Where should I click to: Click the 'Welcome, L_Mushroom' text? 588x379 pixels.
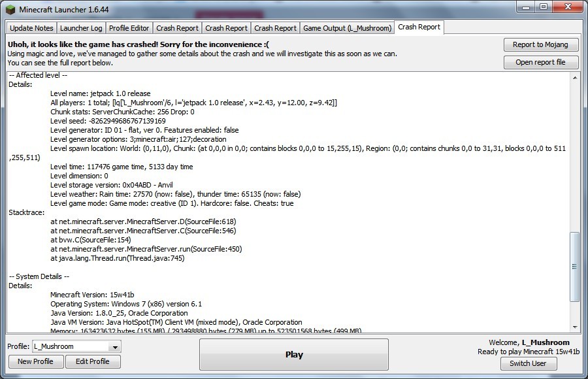coord(529,342)
